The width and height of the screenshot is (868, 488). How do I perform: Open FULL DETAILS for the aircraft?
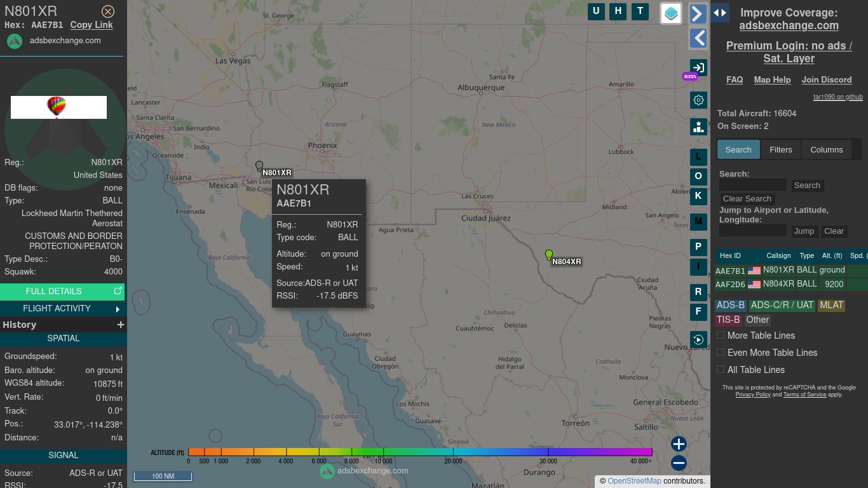(62, 292)
